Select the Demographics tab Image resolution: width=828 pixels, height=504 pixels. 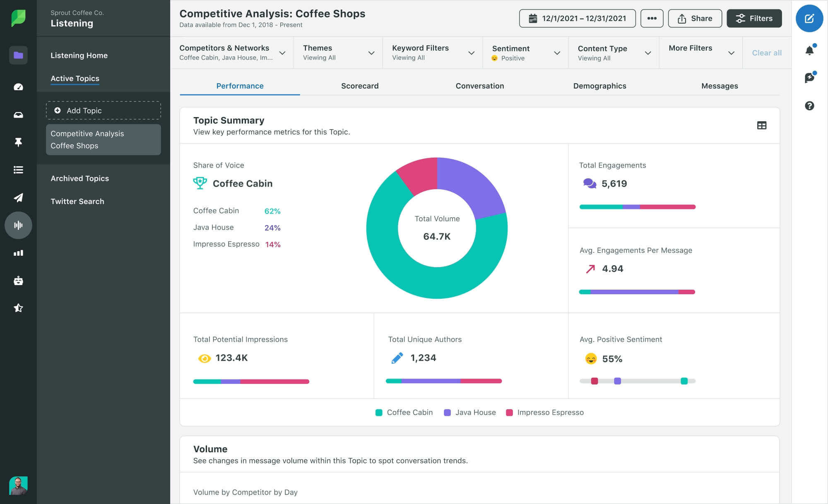click(x=599, y=86)
